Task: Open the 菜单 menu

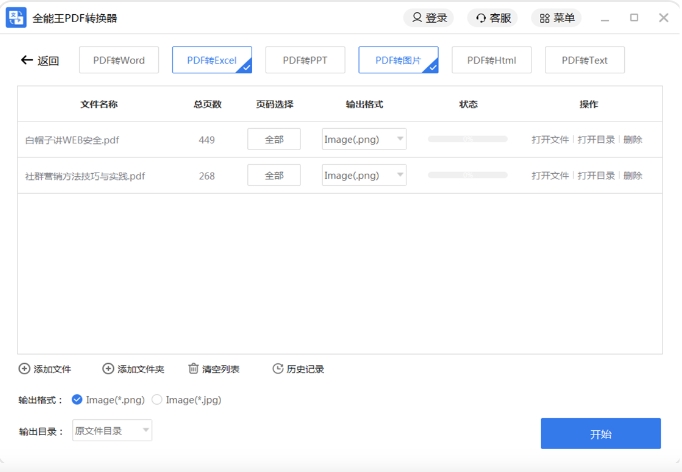Action: (x=557, y=18)
